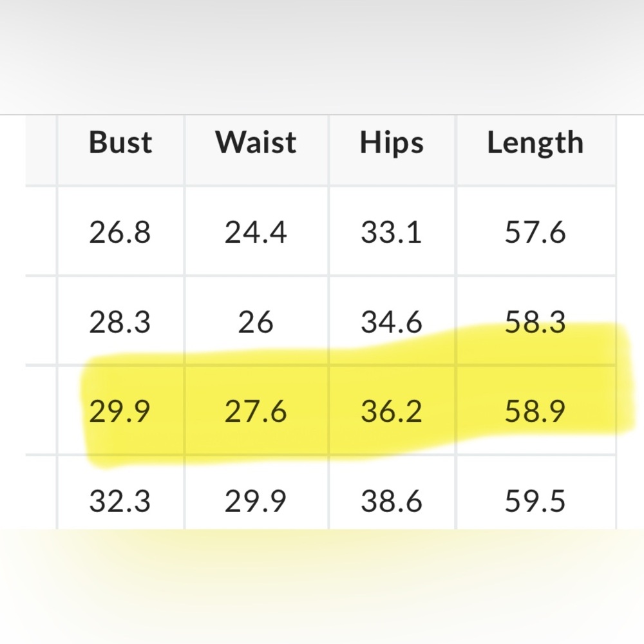Select the 59.5 length cell
The height and width of the screenshot is (644, 644).
coord(535,500)
